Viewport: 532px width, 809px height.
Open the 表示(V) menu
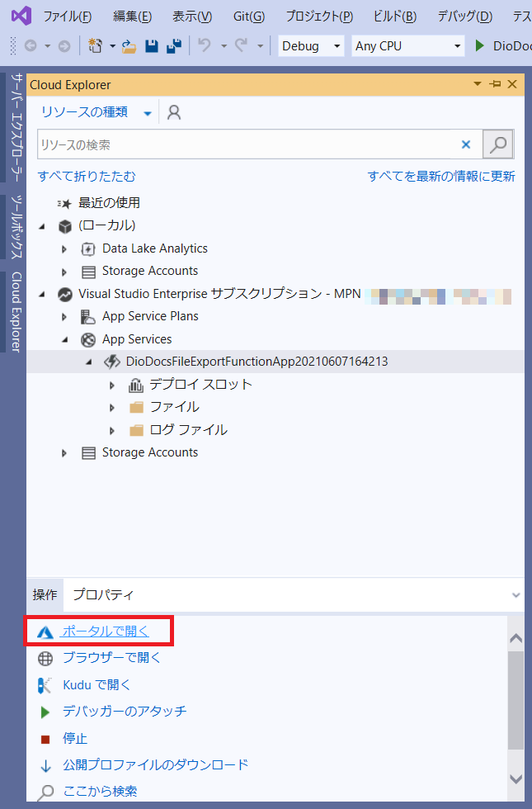[191, 17]
